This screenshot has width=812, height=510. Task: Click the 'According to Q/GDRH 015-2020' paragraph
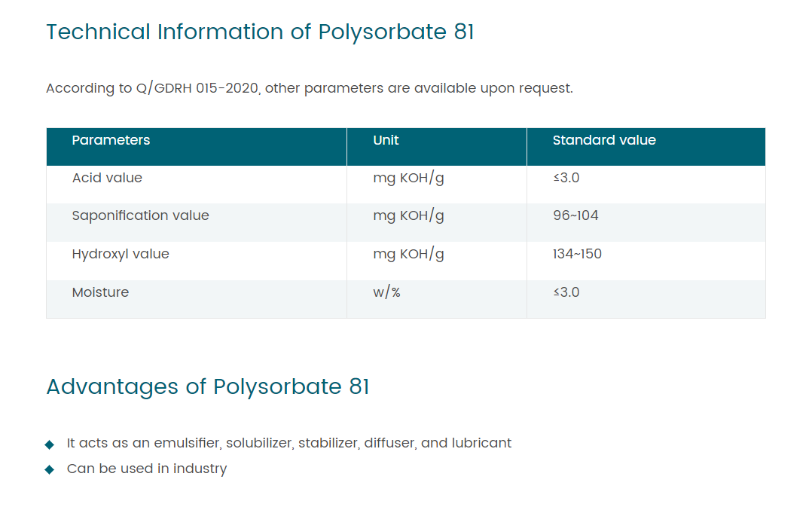pyautogui.click(x=309, y=88)
